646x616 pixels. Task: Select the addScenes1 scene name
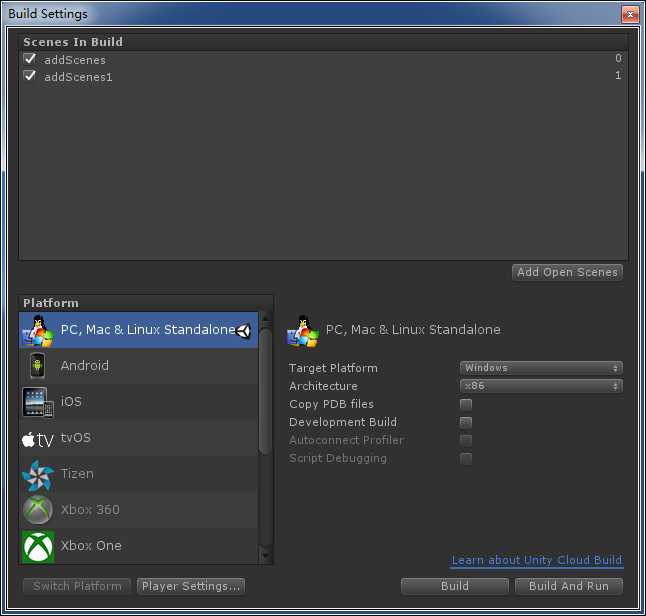[78, 77]
